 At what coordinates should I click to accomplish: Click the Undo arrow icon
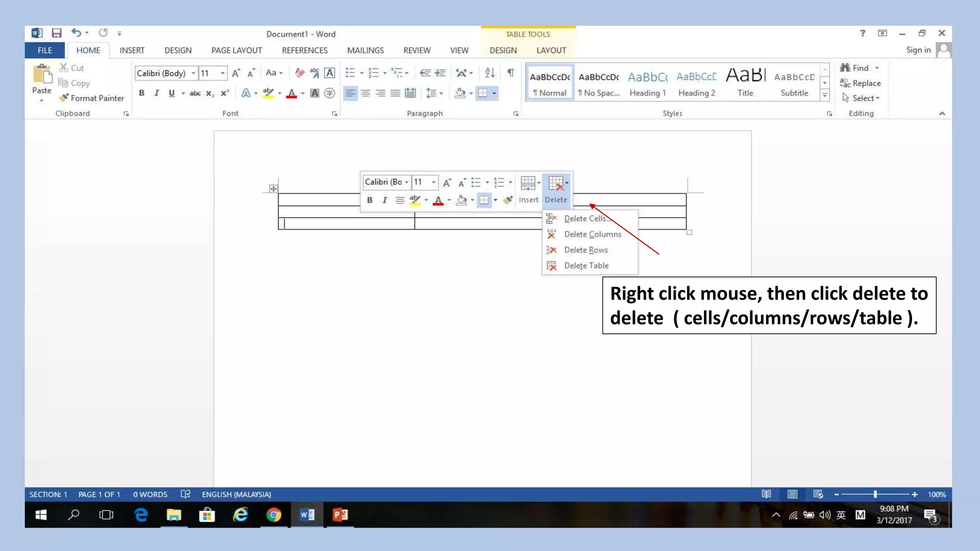76,33
